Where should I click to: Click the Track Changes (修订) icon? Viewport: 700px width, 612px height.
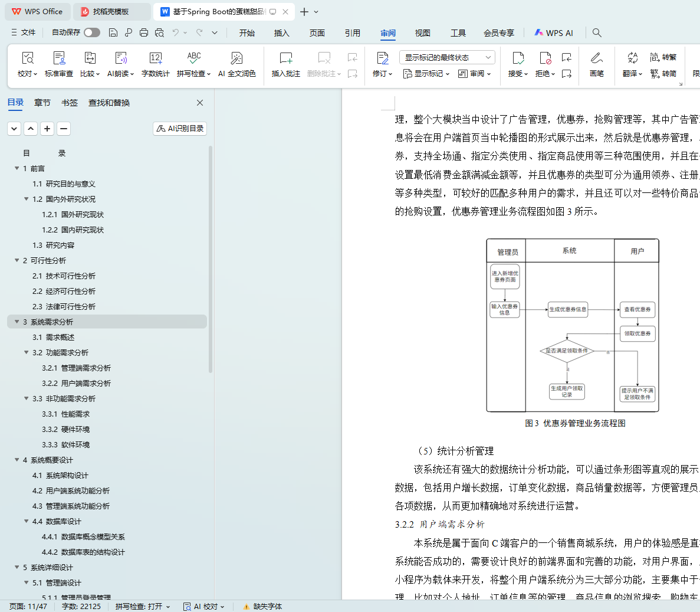(382, 58)
